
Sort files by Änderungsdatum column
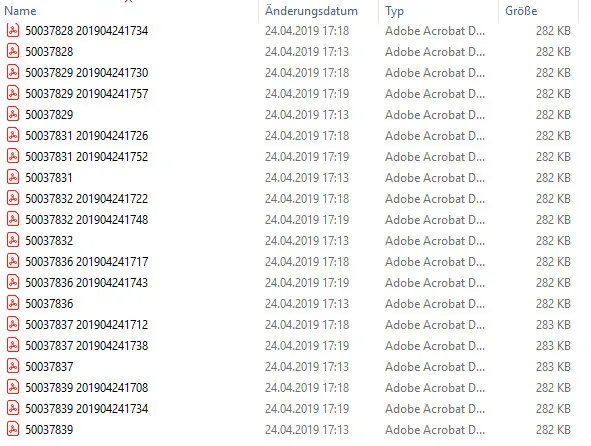[x=311, y=11]
